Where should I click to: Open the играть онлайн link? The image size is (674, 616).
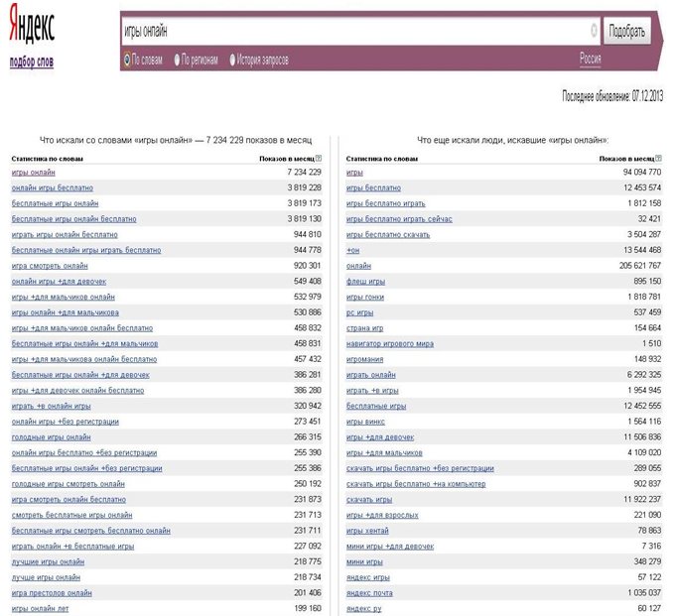(x=370, y=375)
